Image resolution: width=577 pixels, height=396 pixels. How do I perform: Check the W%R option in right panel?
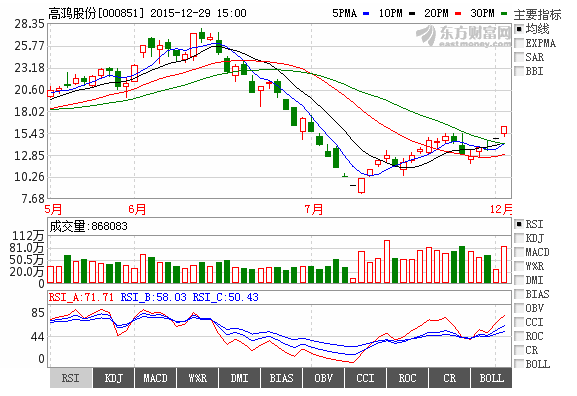(x=519, y=266)
